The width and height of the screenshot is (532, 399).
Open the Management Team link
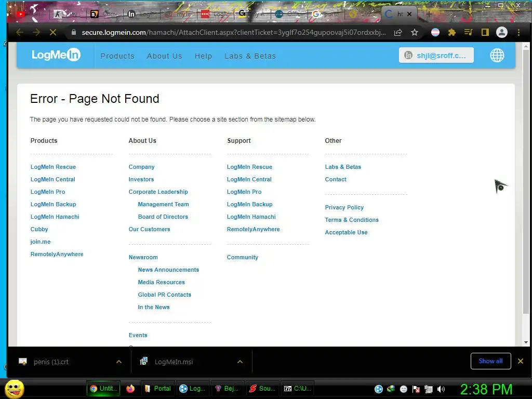(x=164, y=204)
